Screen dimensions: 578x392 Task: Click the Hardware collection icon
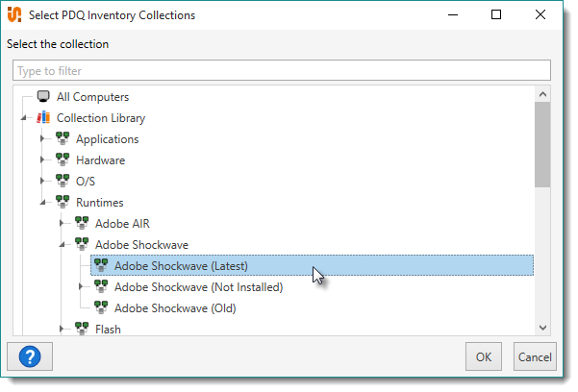pyautogui.click(x=63, y=160)
